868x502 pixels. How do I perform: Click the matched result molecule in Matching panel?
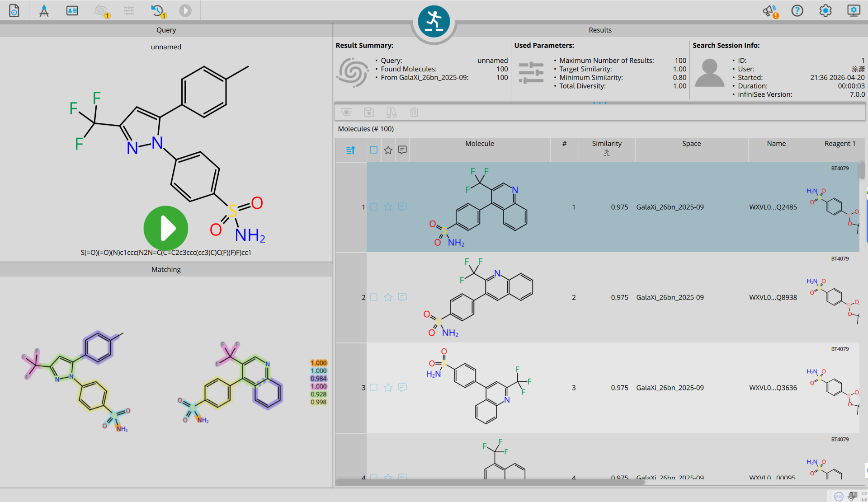231,382
